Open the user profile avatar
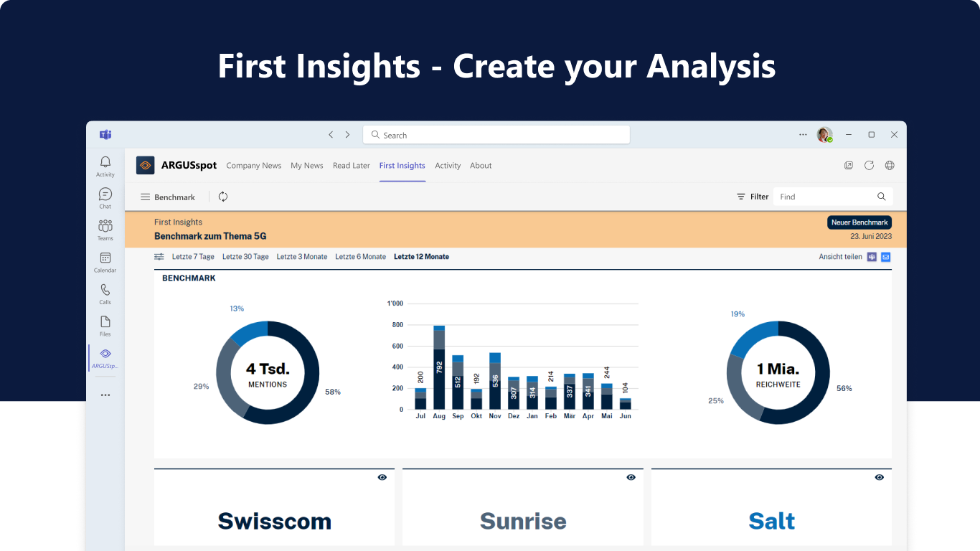The image size is (980, 551). tap(824, 135)
